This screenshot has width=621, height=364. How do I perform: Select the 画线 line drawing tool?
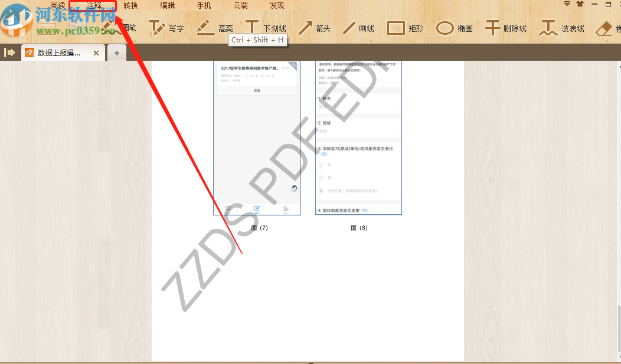358,28
